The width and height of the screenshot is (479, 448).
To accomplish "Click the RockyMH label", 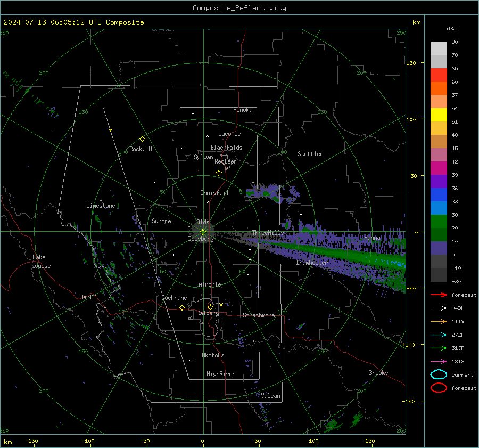I will (141, 149).
